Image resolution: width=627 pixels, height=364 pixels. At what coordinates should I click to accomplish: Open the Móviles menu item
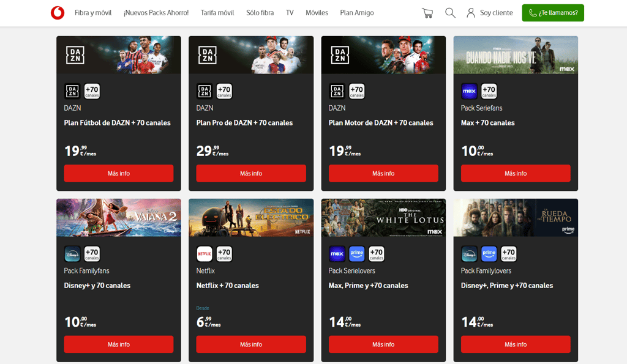click(x=317, y=13)
